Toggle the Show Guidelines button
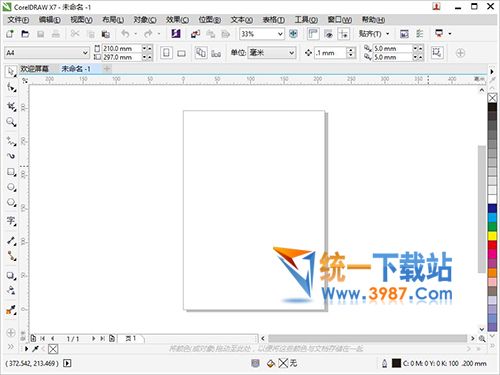The height and width of the screenshot is (375, 500). (x=344, y=34)
